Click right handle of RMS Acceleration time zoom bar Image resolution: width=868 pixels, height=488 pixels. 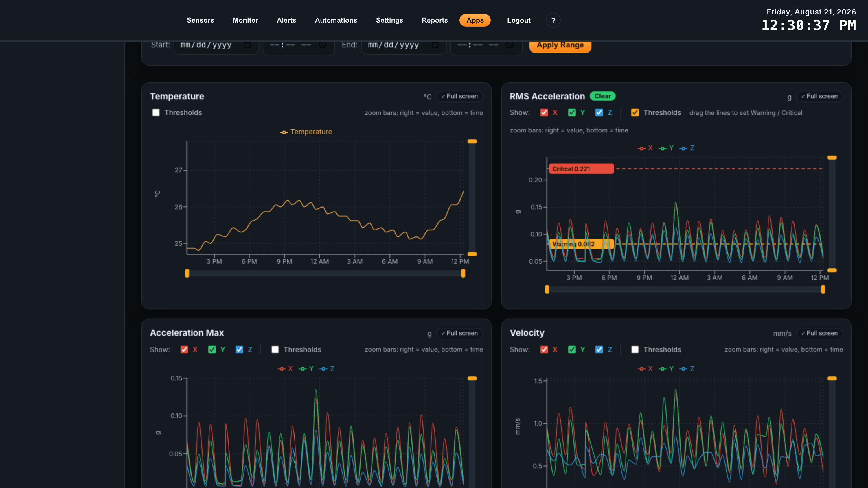tap(823, 290)
